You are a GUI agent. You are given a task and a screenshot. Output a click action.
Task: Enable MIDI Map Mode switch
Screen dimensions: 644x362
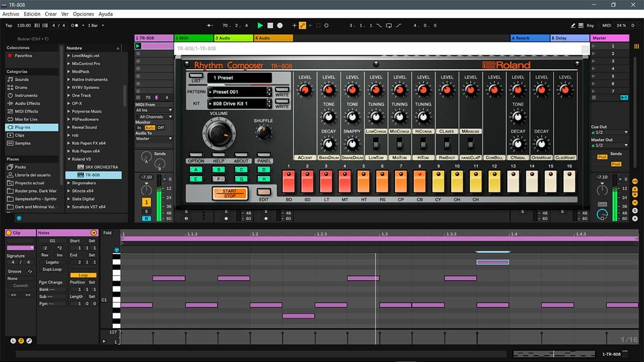coord(606,25)
